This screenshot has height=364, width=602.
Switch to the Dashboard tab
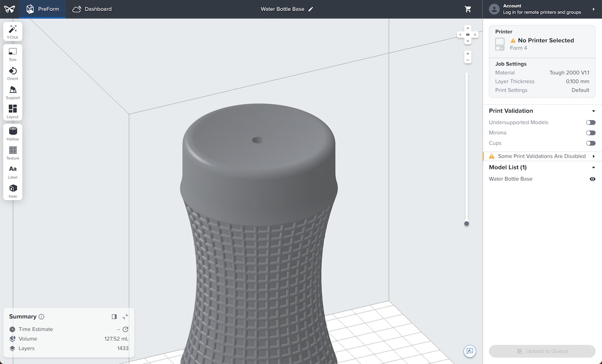click(92, 9)
